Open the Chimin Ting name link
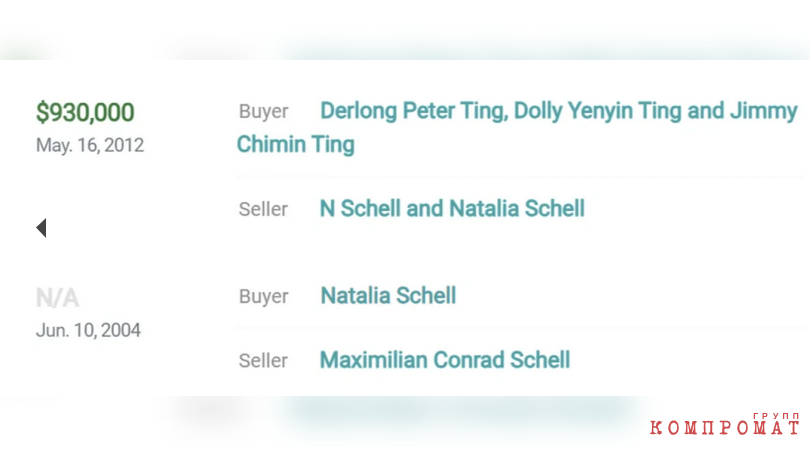The height and width of the screenshot is (455, 810). [295, 144]
